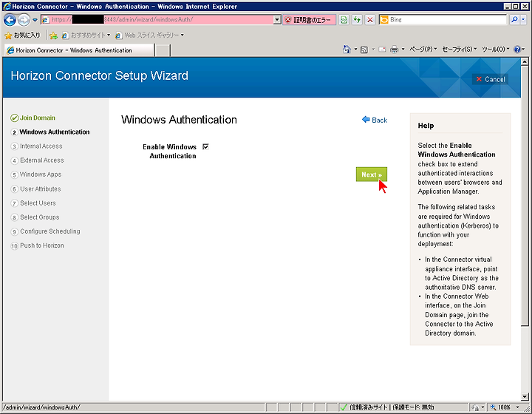
Task: Click the status bar security lock icon
Action: 475,407
